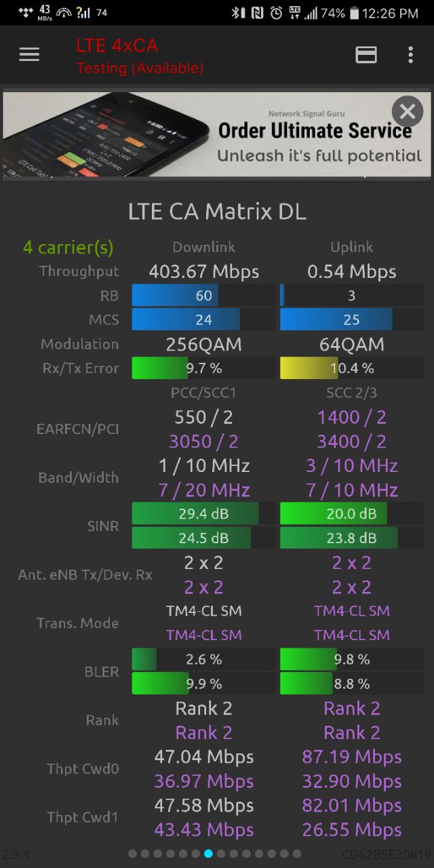Image resolution: width=434 pixels, height=868 pixels.
Task: Tap the 403.67 Mbps downlink throughput value
Action: pyautogui.click(x=204, y=272)
